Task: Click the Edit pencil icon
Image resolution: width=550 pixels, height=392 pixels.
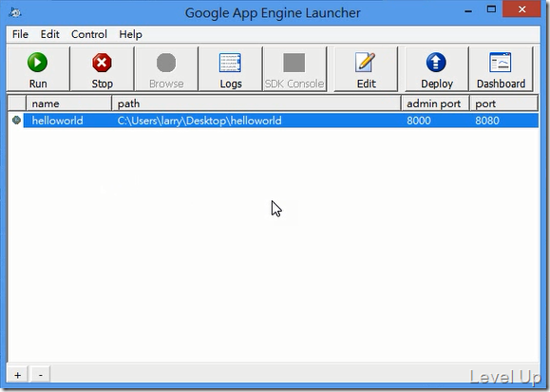Action: click(365, 63)
